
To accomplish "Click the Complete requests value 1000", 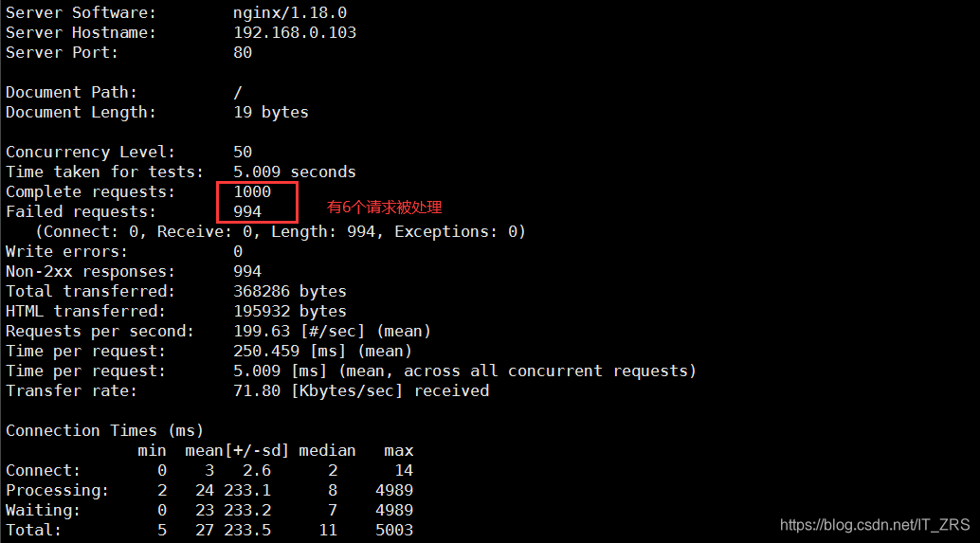I will pos(252,191).
